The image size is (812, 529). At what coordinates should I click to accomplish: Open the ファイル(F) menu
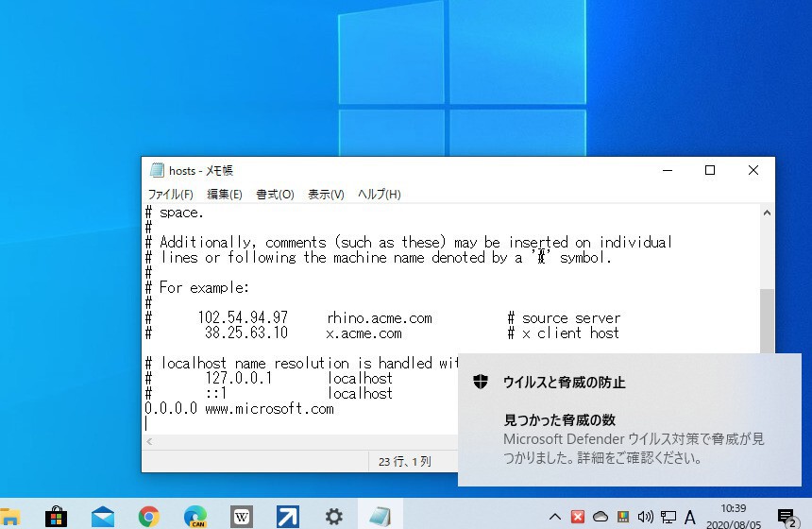pyautogui.click(x=170, y=195)
